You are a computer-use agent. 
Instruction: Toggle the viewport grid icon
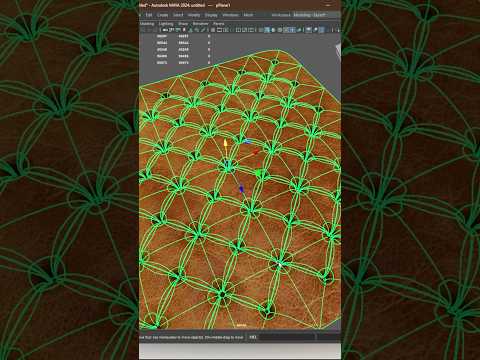click(213, 30)
